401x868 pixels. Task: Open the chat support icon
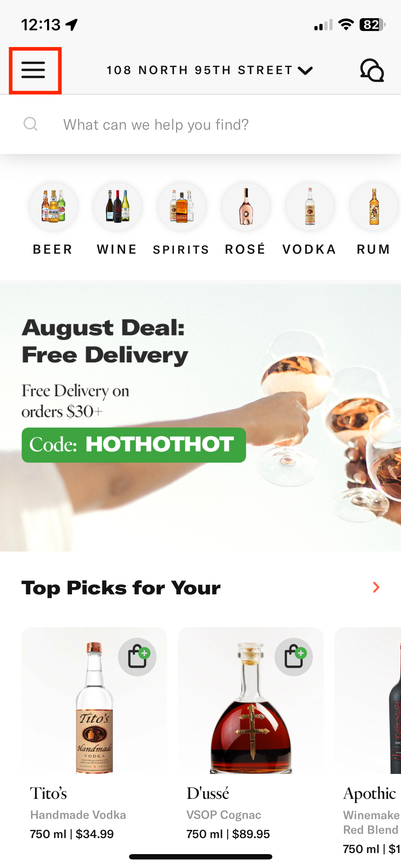[x=372, y=70]
